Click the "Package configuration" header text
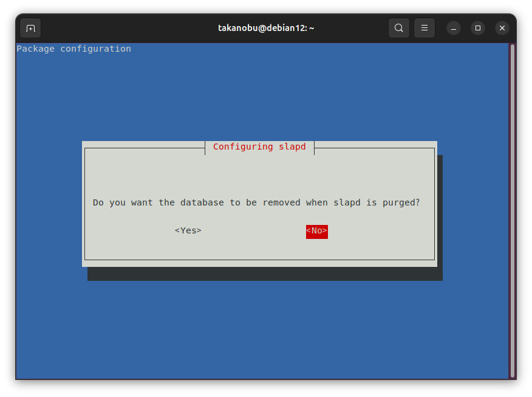Screen dimensions: 532x397 [x=73, y=49]
